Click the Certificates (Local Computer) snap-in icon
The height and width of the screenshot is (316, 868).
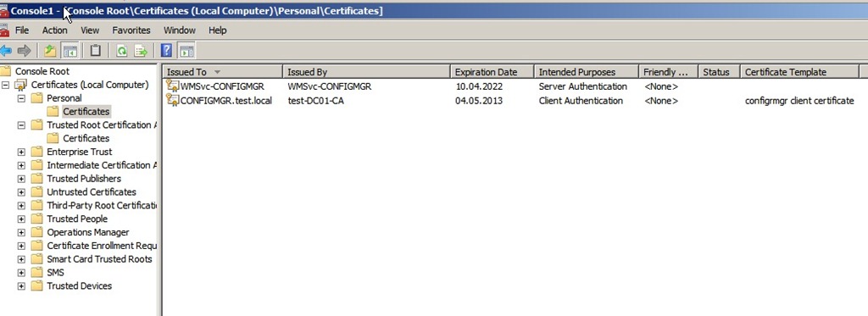(x=21, y=85)
